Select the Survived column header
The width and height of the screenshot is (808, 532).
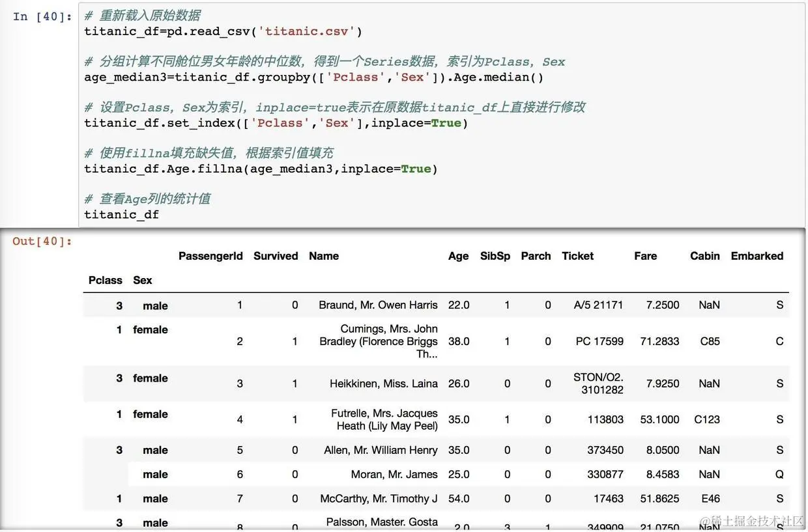[x=276, y=256]
